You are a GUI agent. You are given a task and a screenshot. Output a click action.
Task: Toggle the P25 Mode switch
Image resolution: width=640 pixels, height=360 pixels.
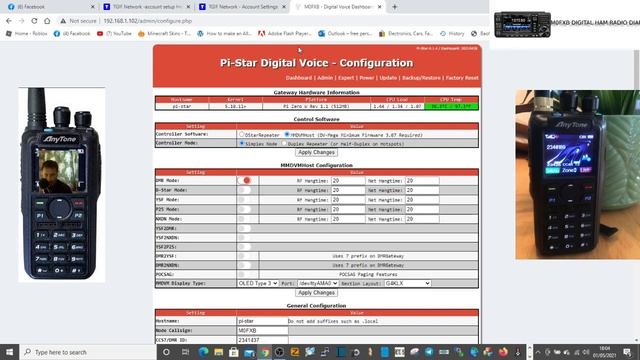245,209
